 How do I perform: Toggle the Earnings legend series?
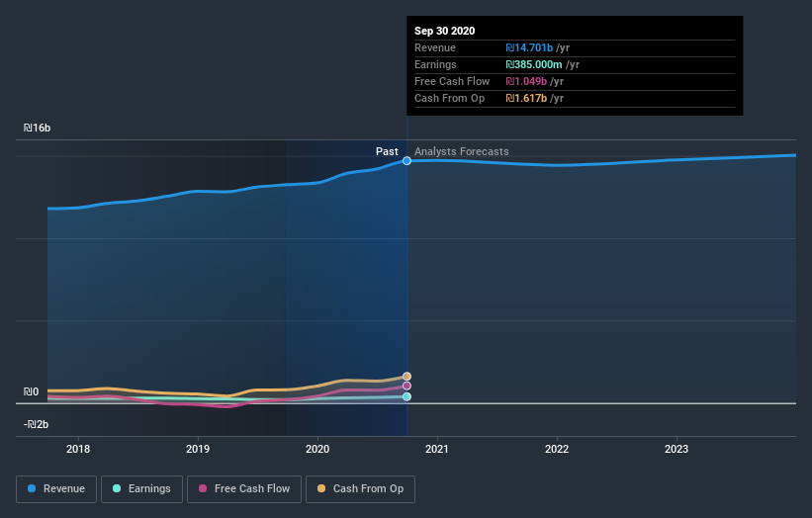coord(141,489)
